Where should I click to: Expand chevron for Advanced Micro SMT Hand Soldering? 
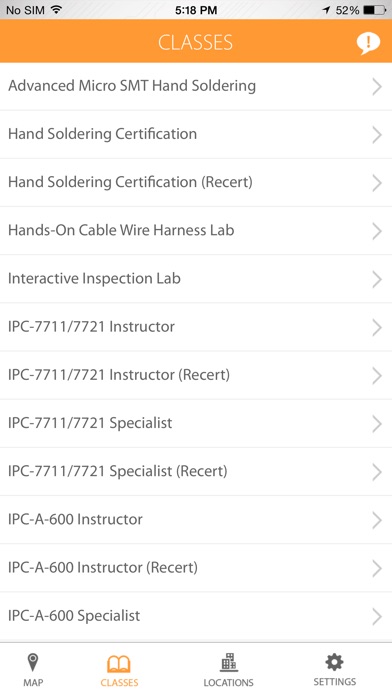point(377,87)
